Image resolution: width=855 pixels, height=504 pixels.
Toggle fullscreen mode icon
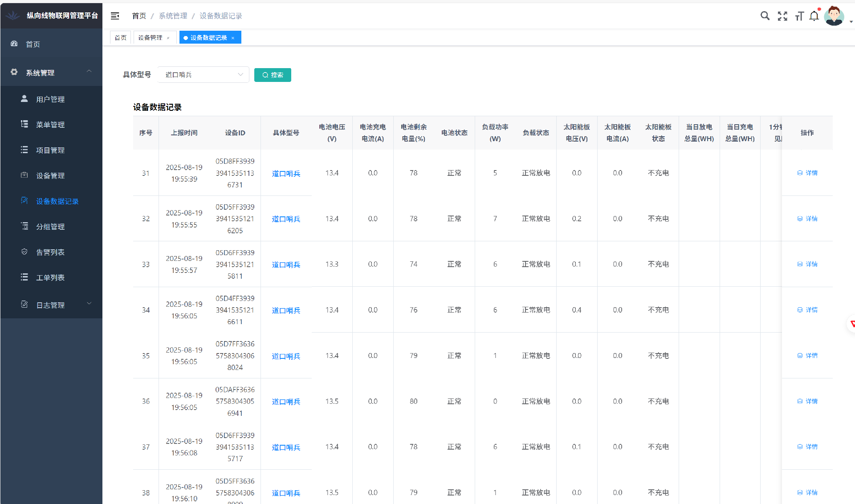782,16
